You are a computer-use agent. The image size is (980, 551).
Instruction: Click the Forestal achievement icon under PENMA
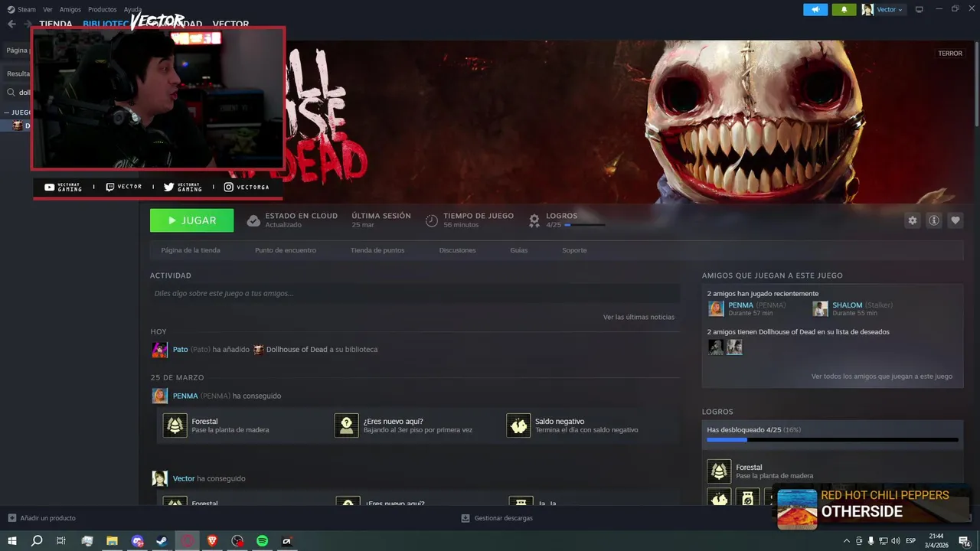(175, 425)
